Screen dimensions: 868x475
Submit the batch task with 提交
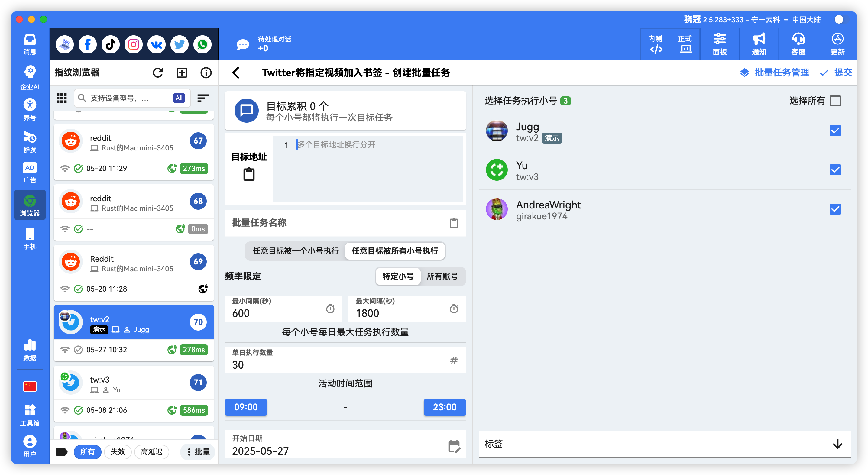coord(836,73)
